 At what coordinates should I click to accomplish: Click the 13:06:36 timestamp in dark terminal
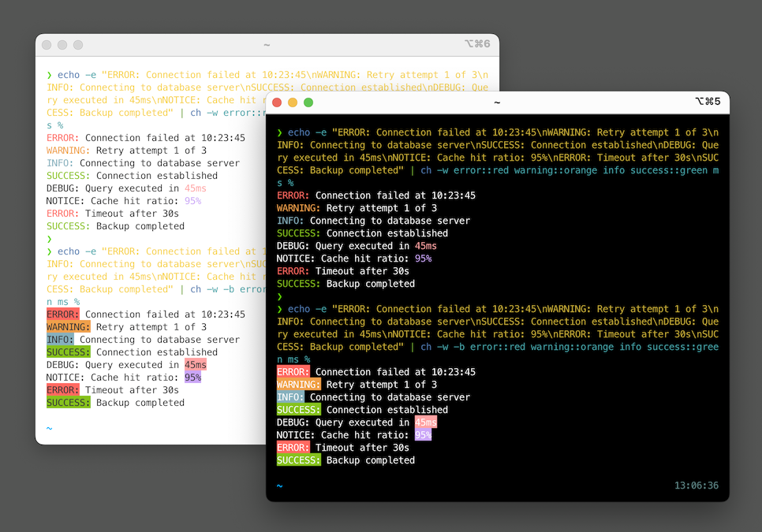pos(696,485)
